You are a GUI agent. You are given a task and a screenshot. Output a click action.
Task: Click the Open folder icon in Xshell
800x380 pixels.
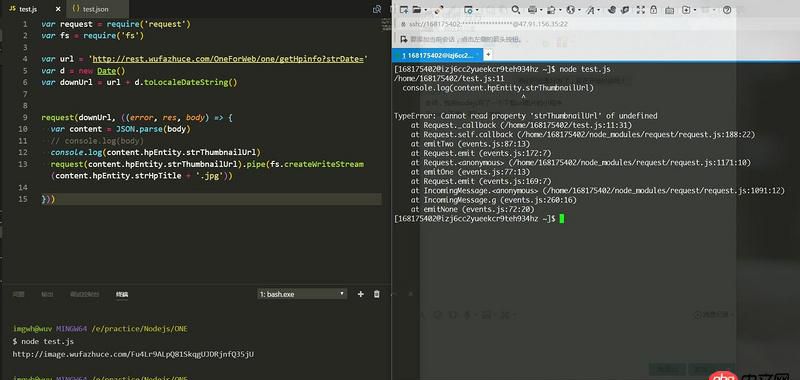point(416,10)
